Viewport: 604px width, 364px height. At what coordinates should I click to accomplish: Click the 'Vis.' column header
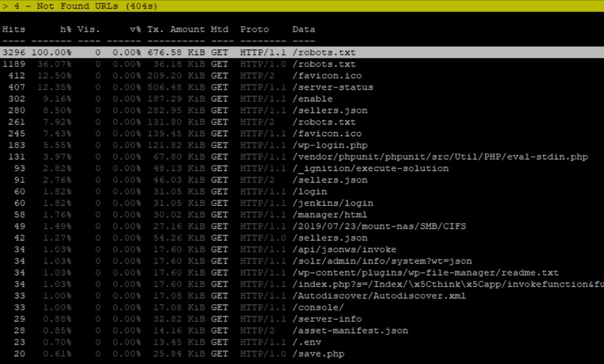89,29
